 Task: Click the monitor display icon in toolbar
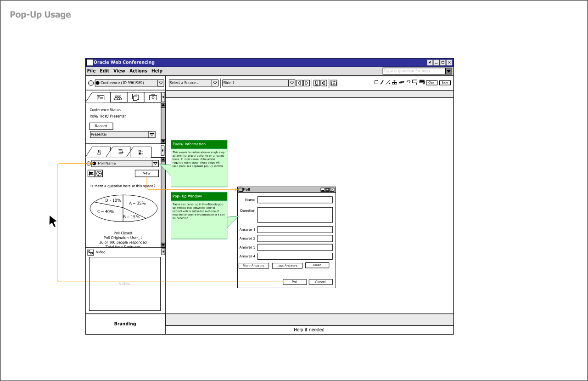click(317, 83)
